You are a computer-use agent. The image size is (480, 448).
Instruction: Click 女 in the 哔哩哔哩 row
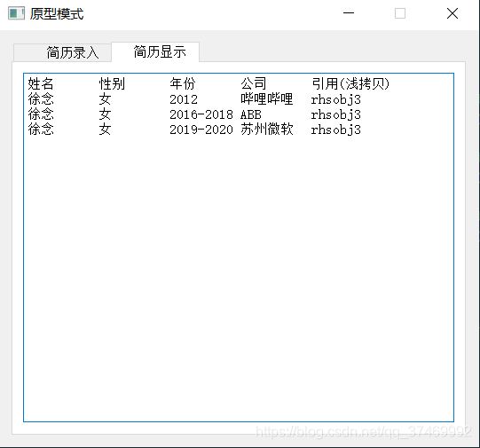[x=105, y=98]
